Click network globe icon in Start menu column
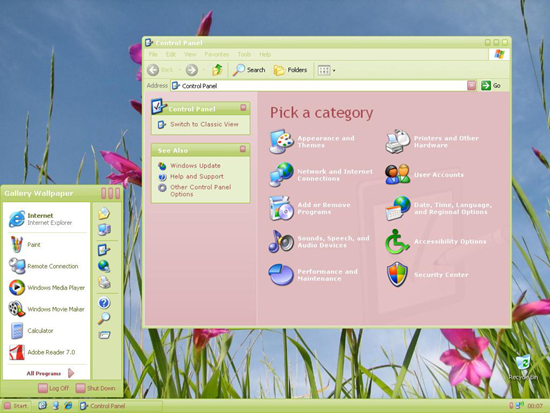The width and height of the screenshot is (550, 413). pyautogui.click(x=104, y=266)
